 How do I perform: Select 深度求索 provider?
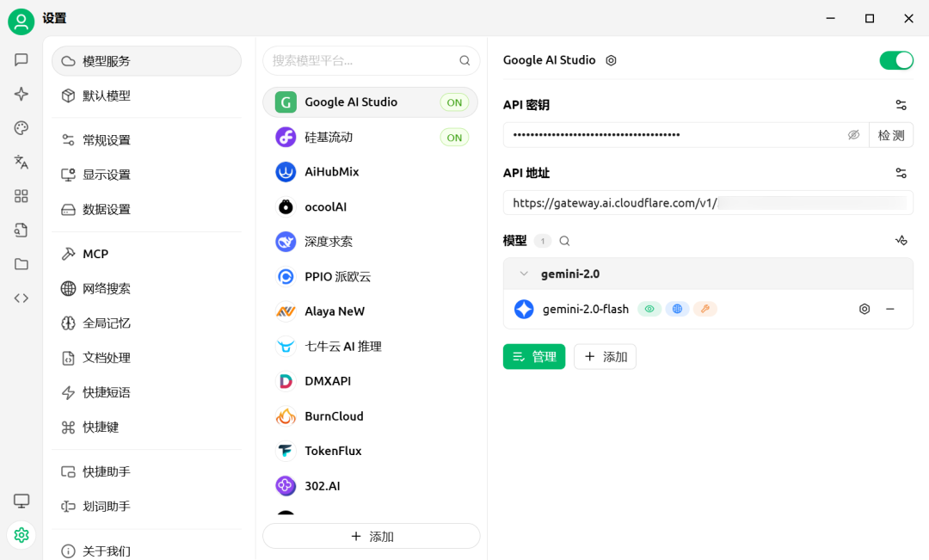(x=370, y=242)
